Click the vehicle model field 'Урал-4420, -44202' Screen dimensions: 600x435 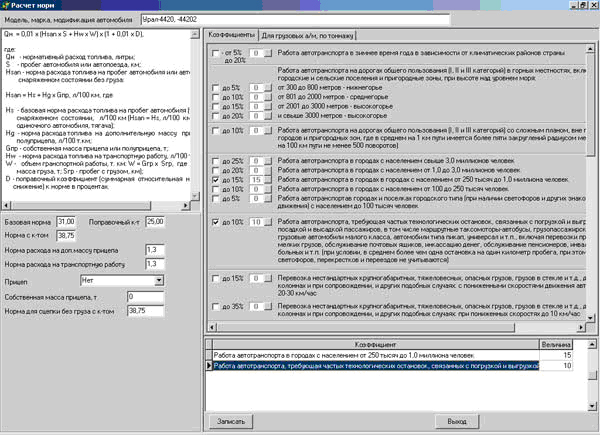point(295,20)
